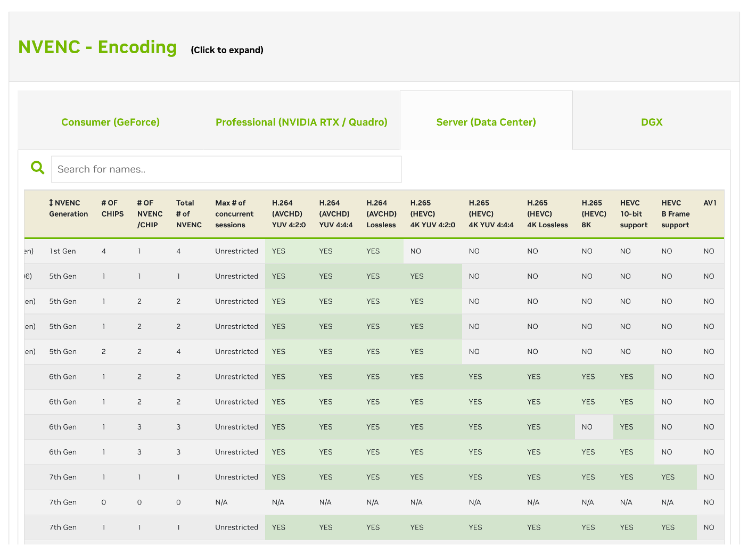
Task: Click the 2 chips value in 5th Gen row
Action: pos(104,351)
